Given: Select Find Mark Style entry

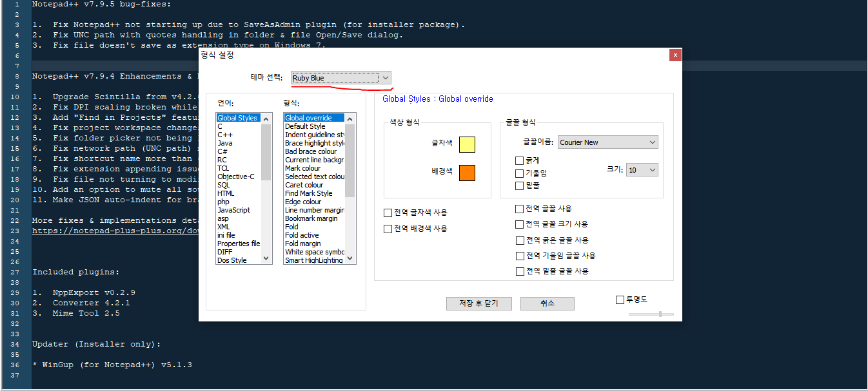Looking at the screenshot, I should (314, 193).
